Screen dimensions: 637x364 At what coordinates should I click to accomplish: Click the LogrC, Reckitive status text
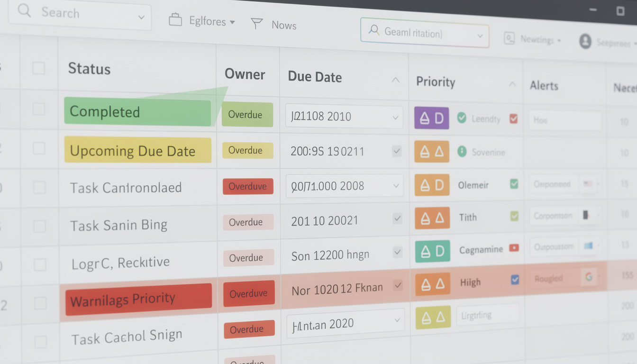click(120, 263)
